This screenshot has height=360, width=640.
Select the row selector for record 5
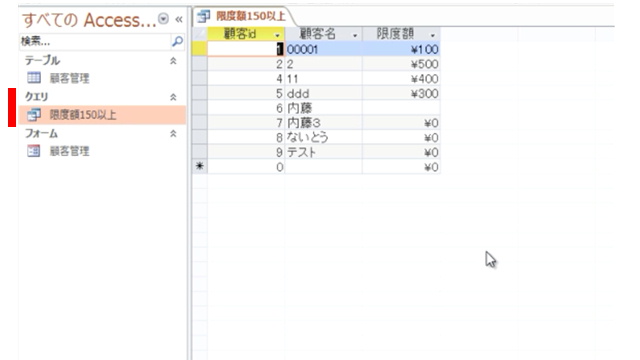click(x=200, y=93)
